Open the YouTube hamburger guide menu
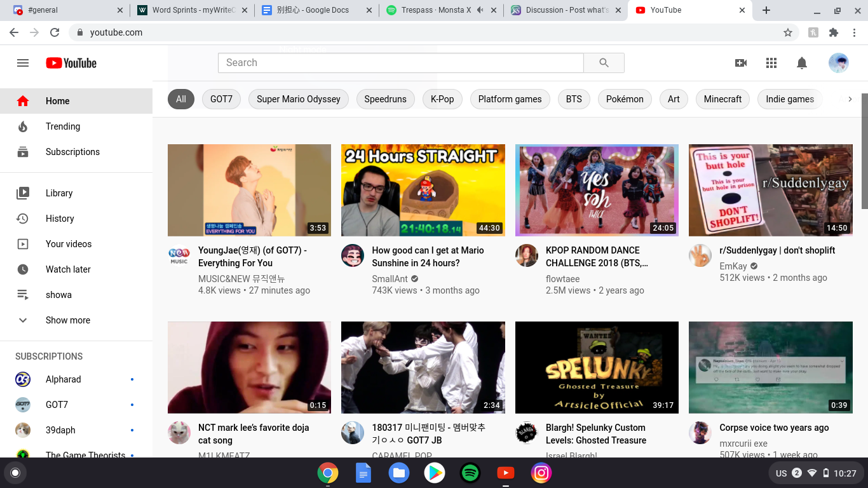Screen dimensions: 868x488 tap(23, 63)
